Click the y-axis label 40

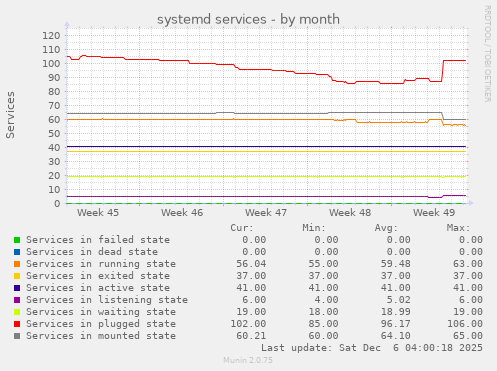pyautogui.click(x=54, y=148)
